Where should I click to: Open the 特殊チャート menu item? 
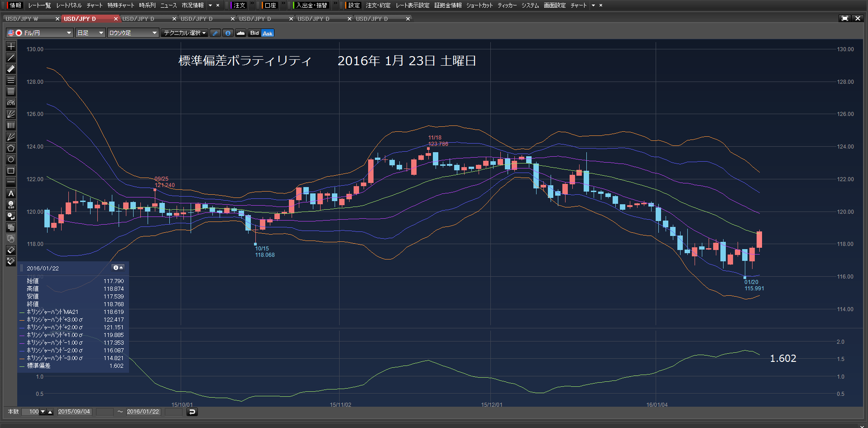point(121,5)
